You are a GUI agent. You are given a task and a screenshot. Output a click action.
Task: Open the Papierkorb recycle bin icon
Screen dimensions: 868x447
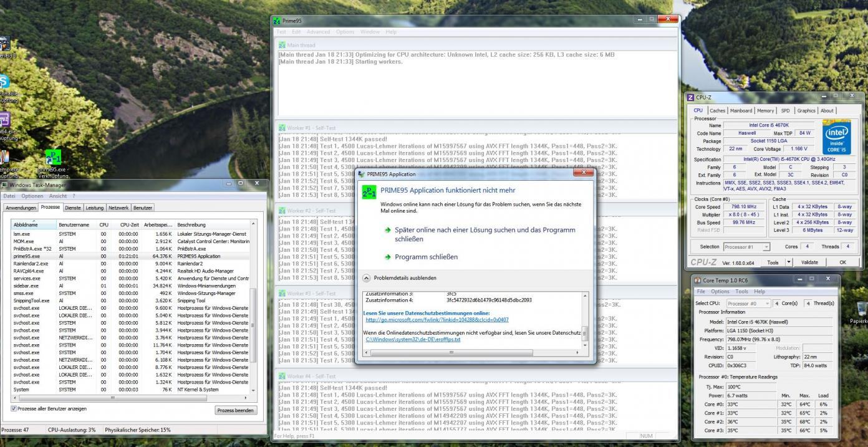point(861,309)
